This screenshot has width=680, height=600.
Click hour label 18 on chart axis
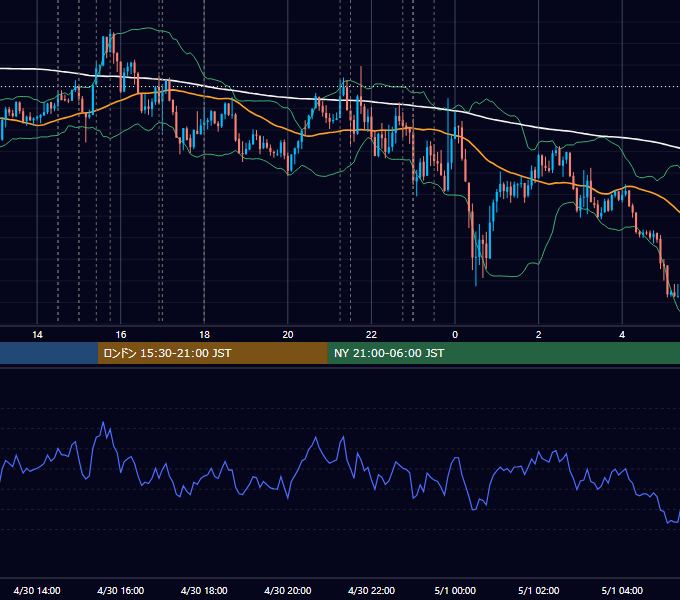[204, 335]
